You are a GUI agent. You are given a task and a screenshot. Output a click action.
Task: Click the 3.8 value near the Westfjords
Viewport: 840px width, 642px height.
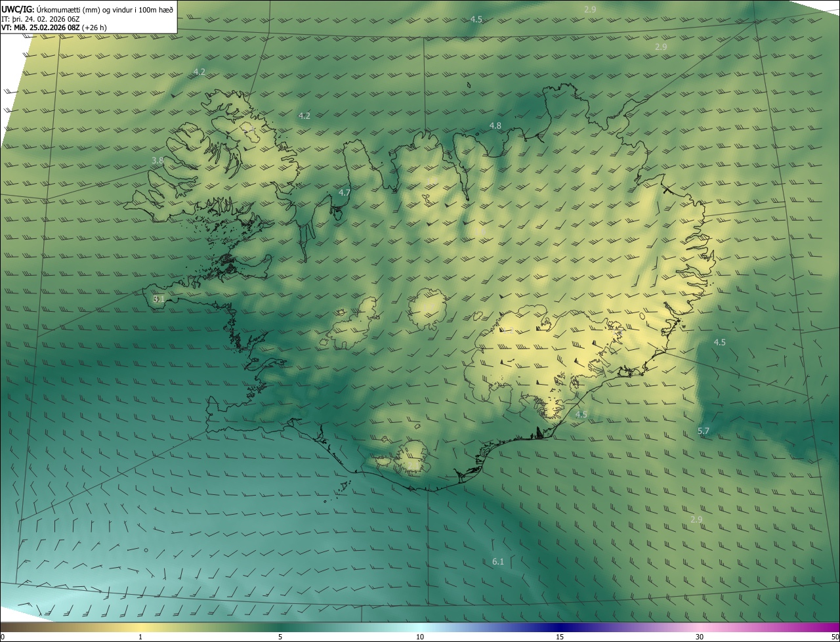(x=157, y=160)
